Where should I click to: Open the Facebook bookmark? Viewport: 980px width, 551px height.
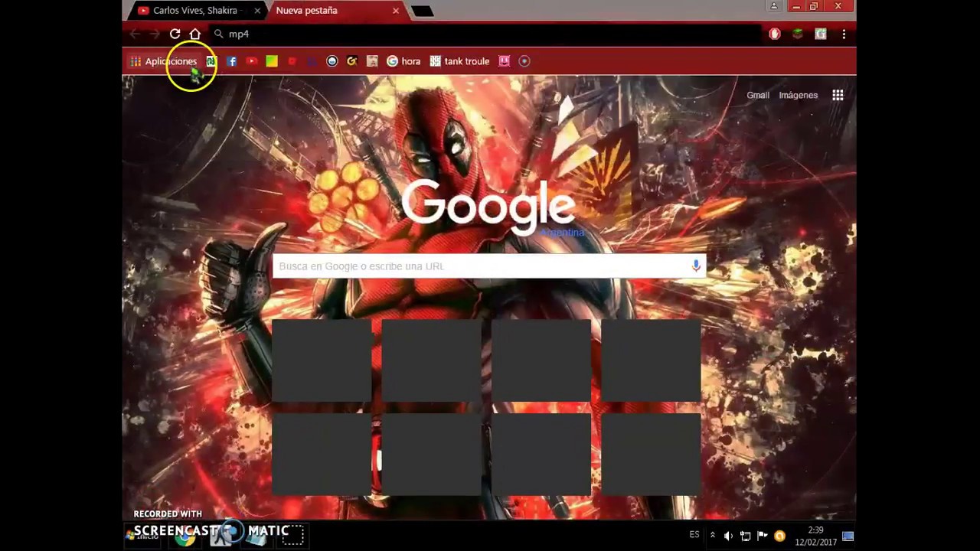(x=231, y=61)
